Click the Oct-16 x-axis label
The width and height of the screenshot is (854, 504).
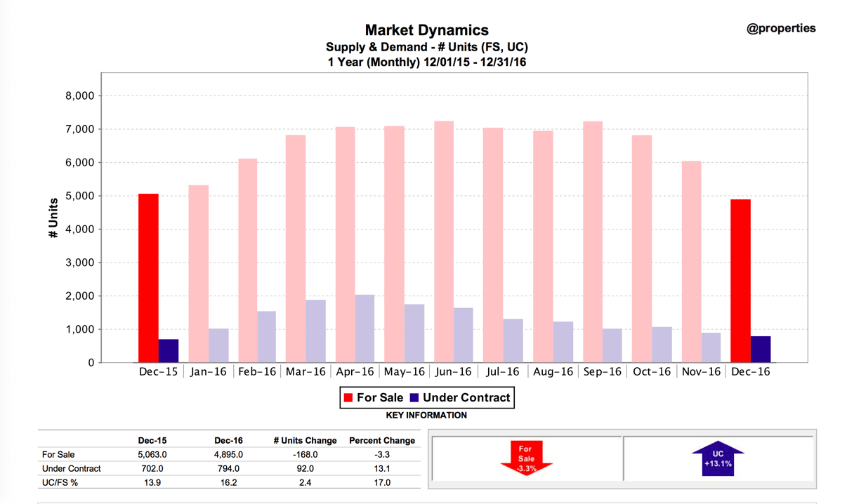click(652, 372)
